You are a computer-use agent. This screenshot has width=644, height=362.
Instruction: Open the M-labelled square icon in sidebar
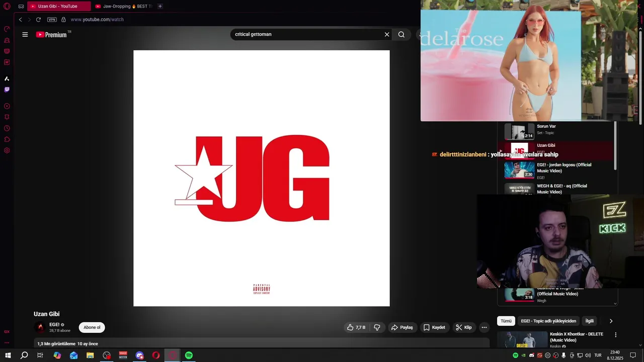pyautogui.click(x=7, y=62)
